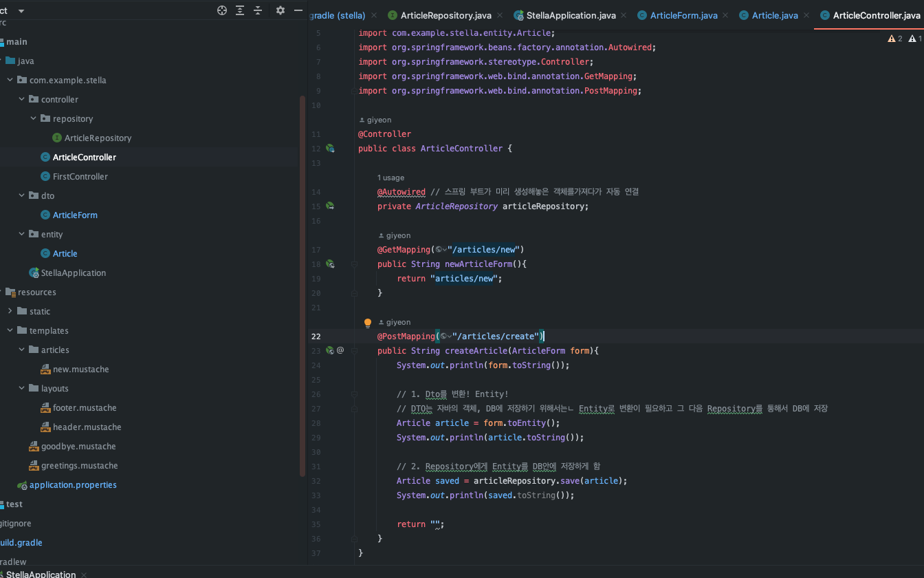
Task: Select build.gradle file in tree
Action: pos(21,542)
